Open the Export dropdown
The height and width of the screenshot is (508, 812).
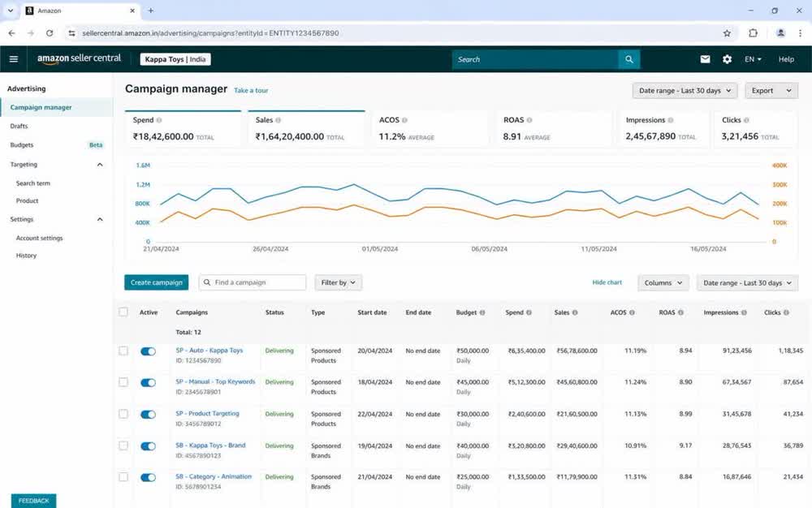[x=771, y=91]
